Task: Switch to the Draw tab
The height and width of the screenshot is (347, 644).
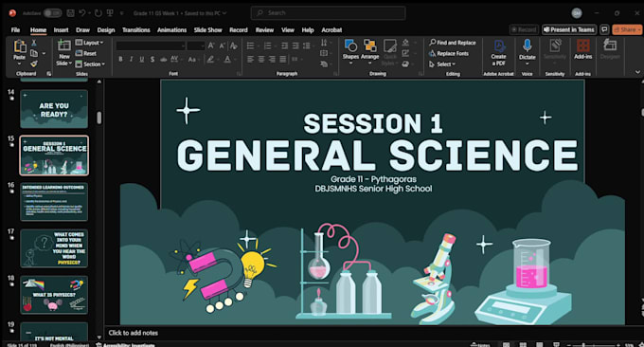Action: 82,30
